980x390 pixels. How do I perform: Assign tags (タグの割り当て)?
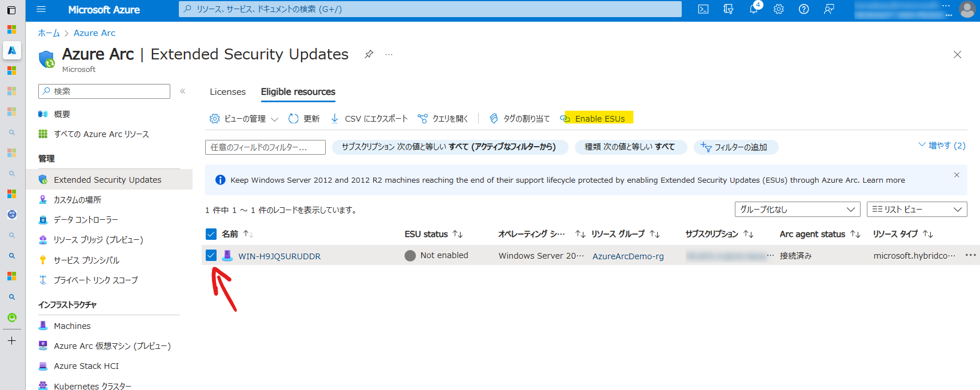(x=519, y=119)
